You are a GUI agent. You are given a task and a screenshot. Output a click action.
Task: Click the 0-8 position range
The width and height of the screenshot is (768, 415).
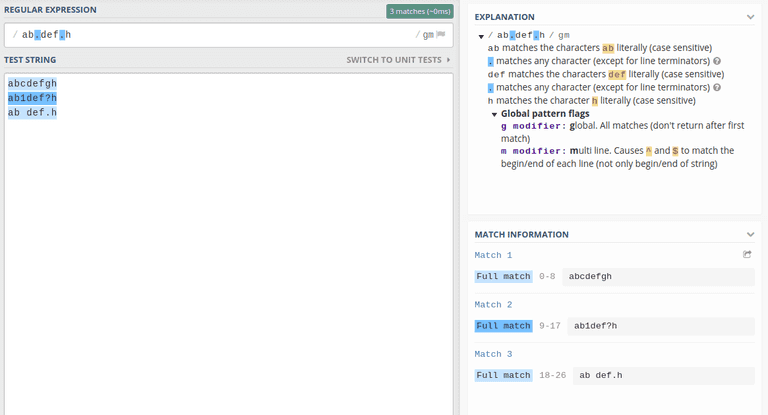547,276
